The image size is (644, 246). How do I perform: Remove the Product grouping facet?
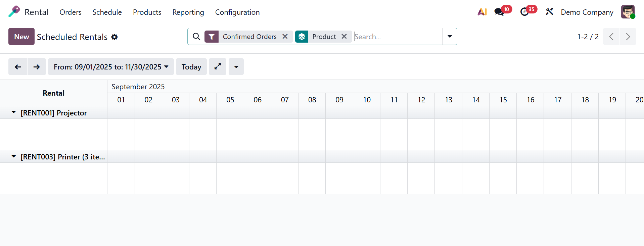tap(344, 36)
